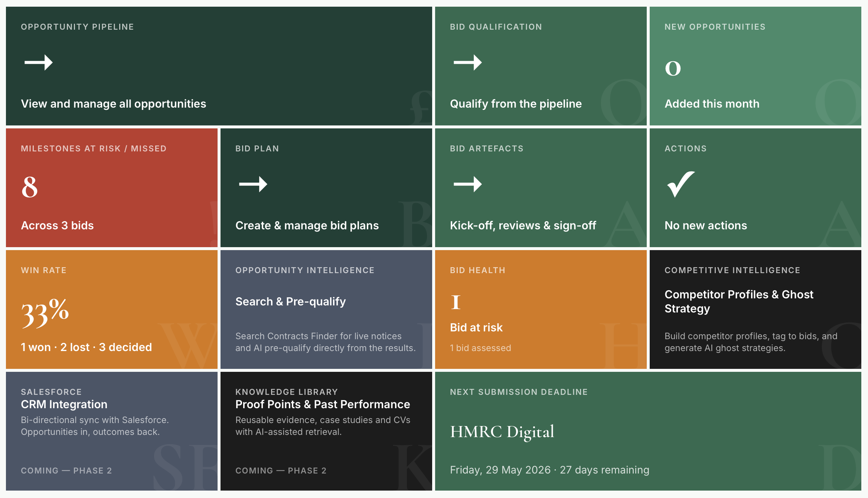Click No new actions text

(x=706, y=225)
